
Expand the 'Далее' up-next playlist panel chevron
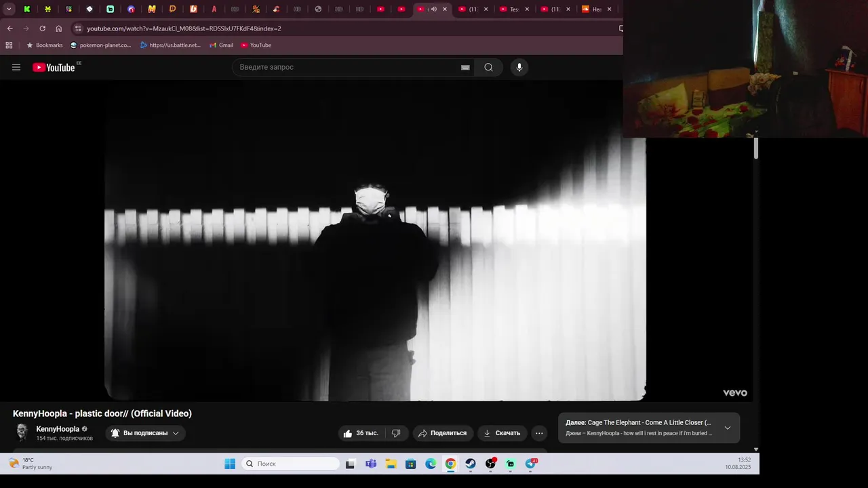[728, 428]
